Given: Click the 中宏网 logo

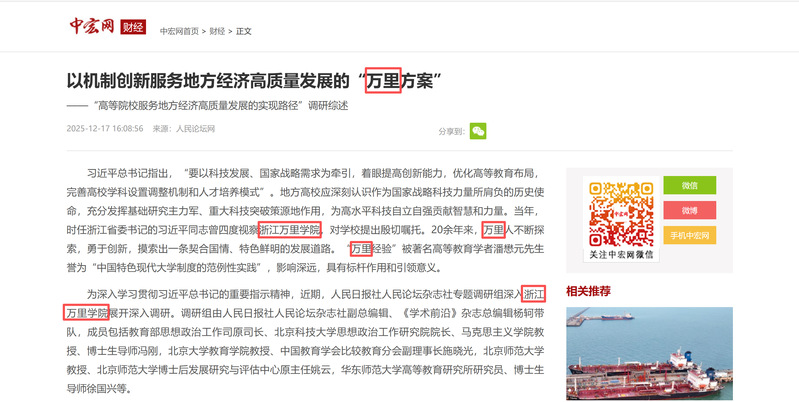Looking at the screenshot, I should click(x=92, y=25).
